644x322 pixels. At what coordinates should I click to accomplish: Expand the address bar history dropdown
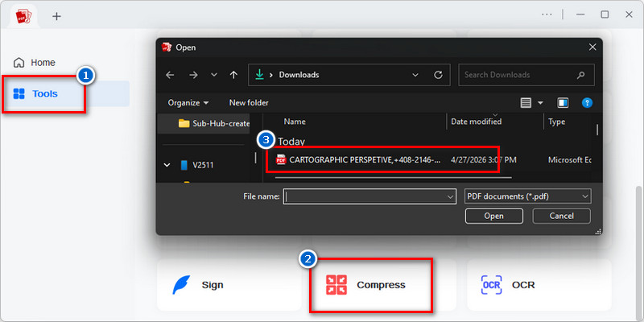(x=415, y=75)
